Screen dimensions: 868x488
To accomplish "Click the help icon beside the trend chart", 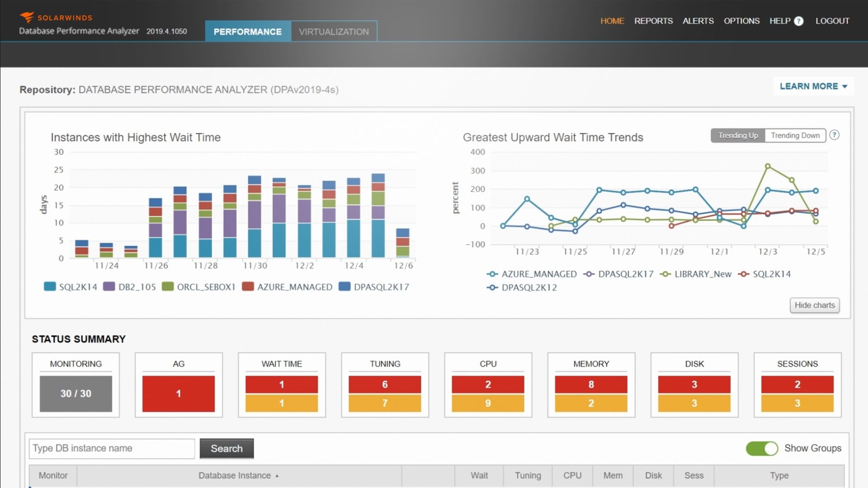I will click(835, 135).
